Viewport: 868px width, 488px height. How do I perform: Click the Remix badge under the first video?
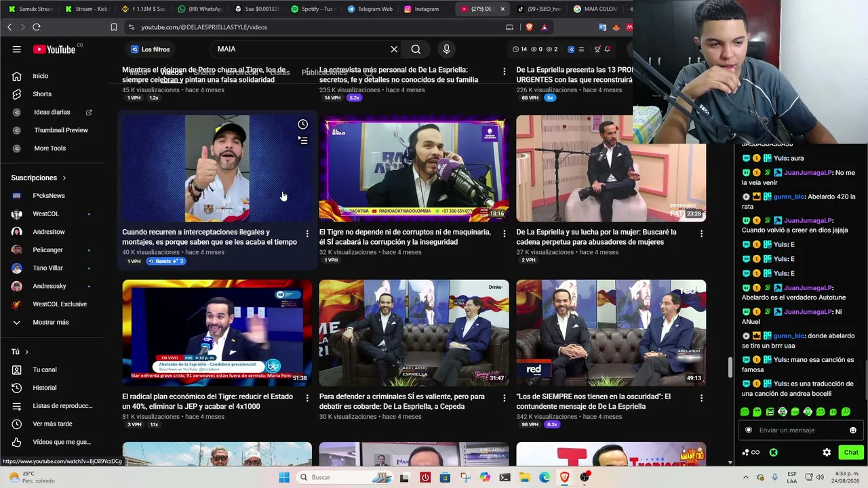click(165, 261)
